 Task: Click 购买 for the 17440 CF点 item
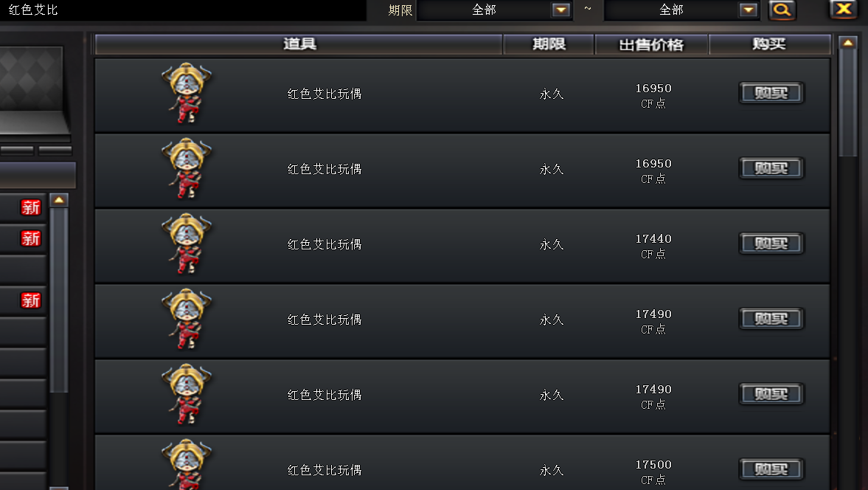(771, 244)
